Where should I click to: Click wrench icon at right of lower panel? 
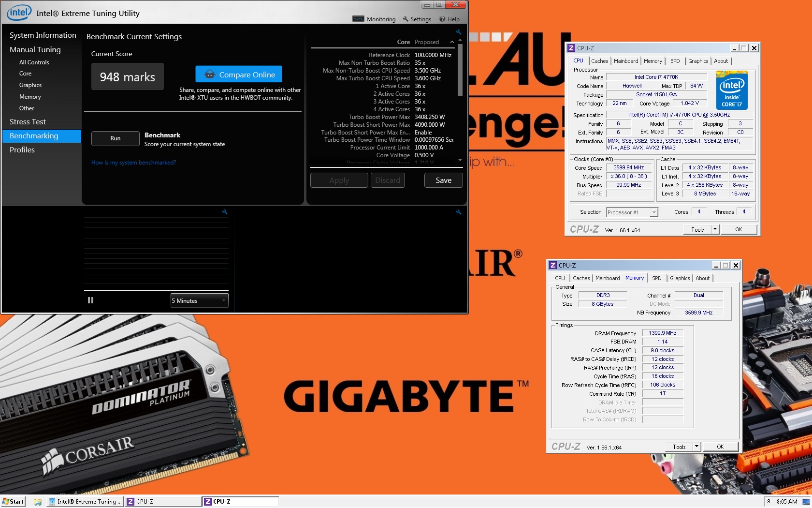click(459, 212)
